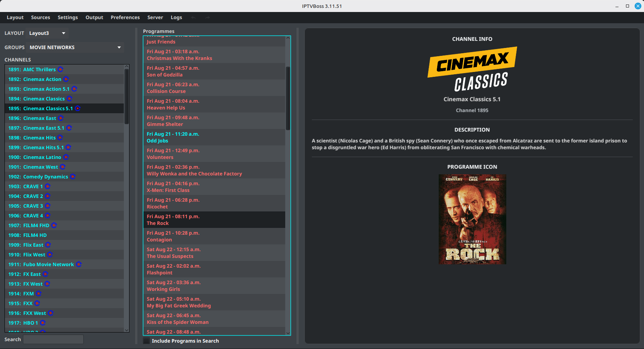
Task: Click the catch-up icon next to HBO 1
Action: (43, 323)
